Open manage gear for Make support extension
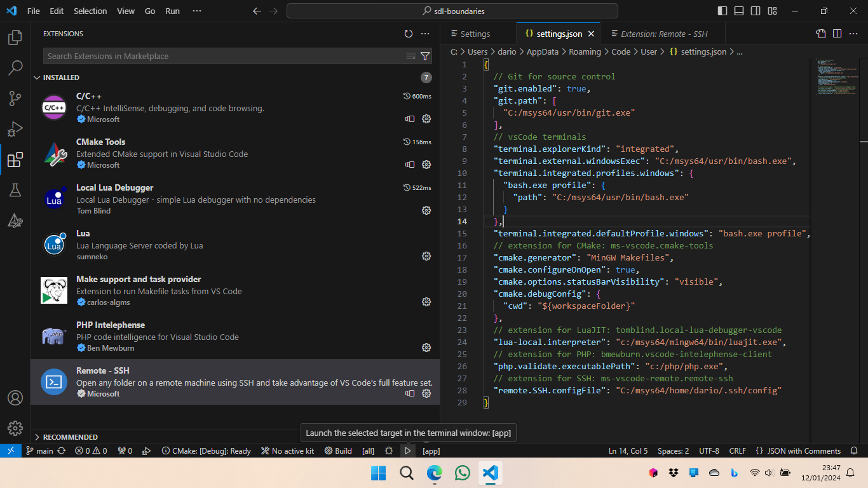This screenshot has height=488, width=868. pyautogui.click(x=426, y=302)
